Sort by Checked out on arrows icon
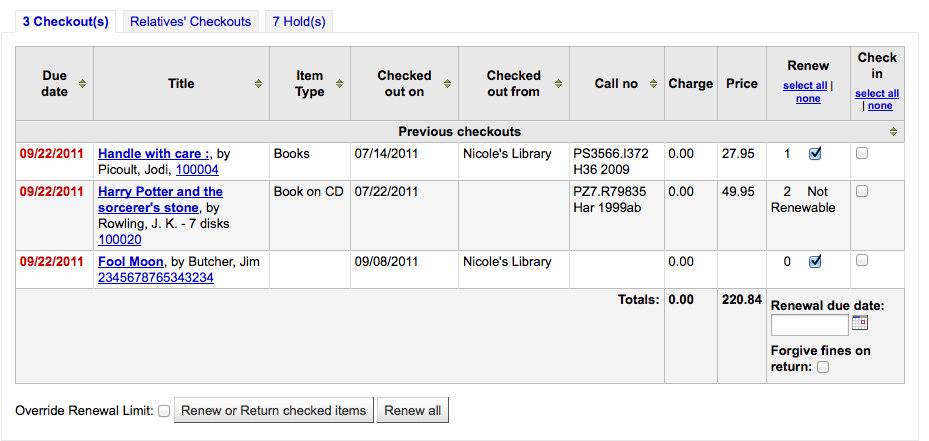Screen dimensions: 929x441 pos(447,84)
